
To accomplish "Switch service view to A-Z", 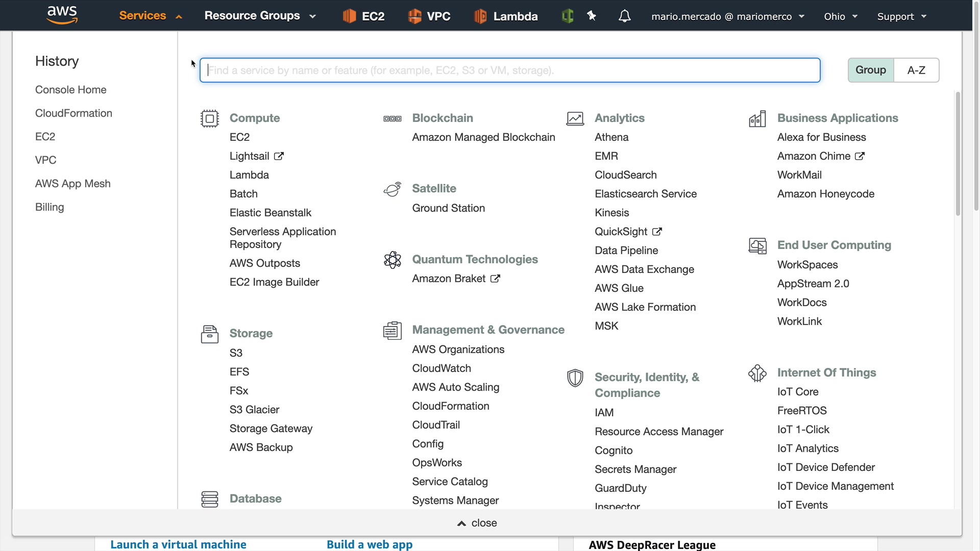I will coord(916,70).
